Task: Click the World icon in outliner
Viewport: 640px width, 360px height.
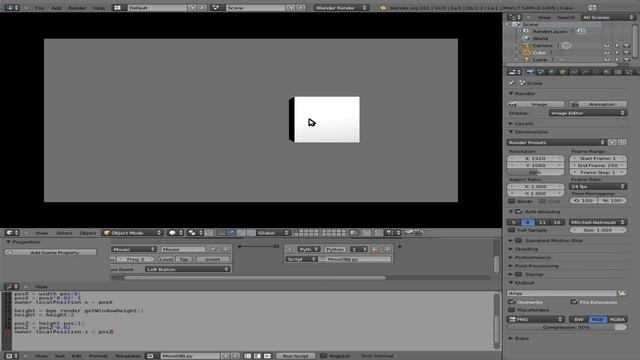Action: coord(527,38)
